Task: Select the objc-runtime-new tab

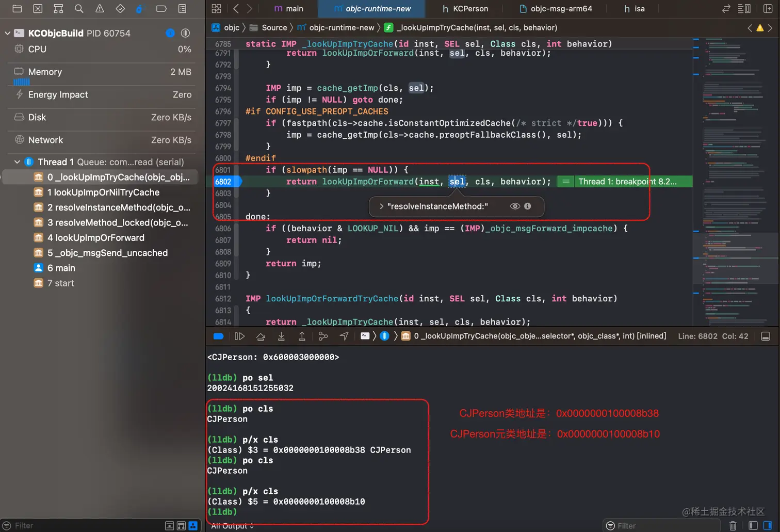Action: pos(372,9)
